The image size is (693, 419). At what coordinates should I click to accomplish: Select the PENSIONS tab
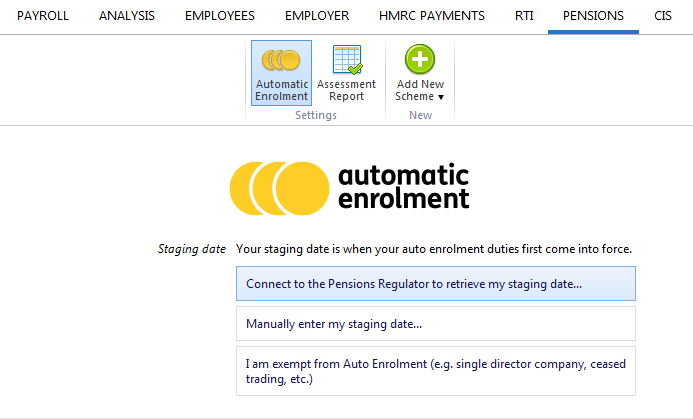pyautogui.click(x=593, y=16)
